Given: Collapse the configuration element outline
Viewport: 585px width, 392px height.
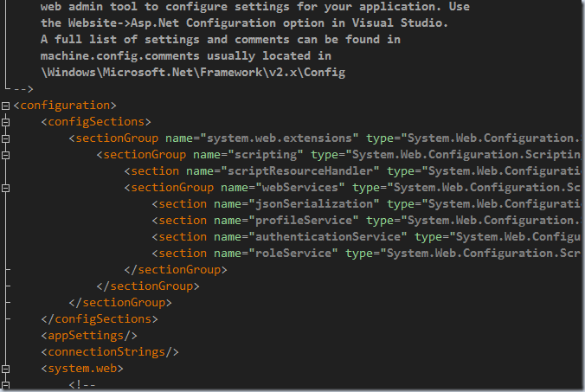Looking at the screenshot, I should point(5,106).
